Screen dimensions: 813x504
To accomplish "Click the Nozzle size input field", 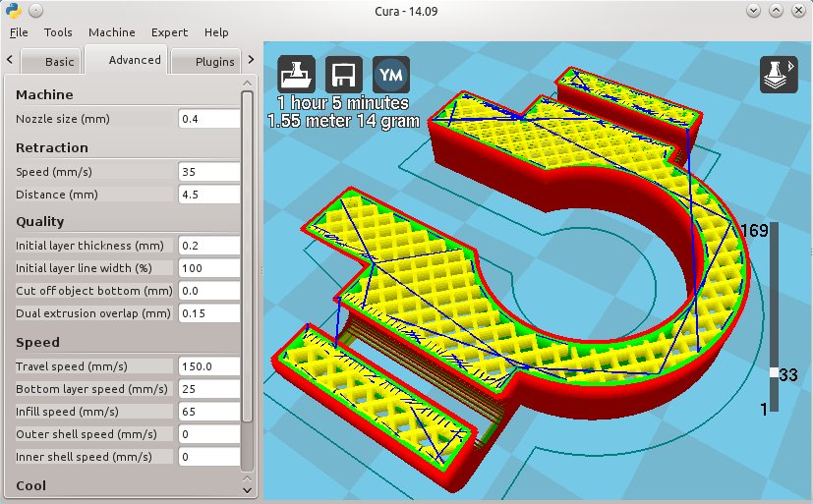I will (208, 119).
